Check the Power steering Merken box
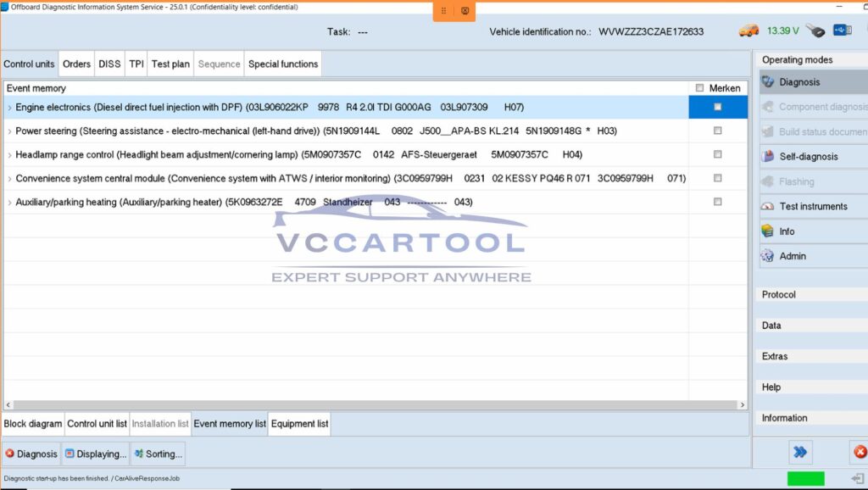Image resolution: width=868 pixels, height=490 pixels. pos(716,130)
